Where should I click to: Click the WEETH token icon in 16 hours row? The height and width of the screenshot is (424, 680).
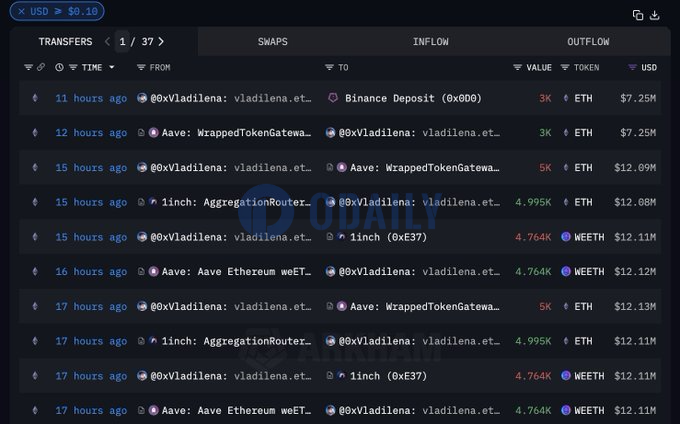(566, 271)
